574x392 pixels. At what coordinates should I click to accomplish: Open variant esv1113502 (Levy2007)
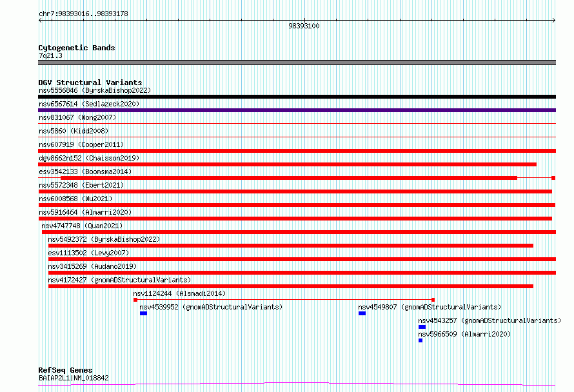(88, 253)
